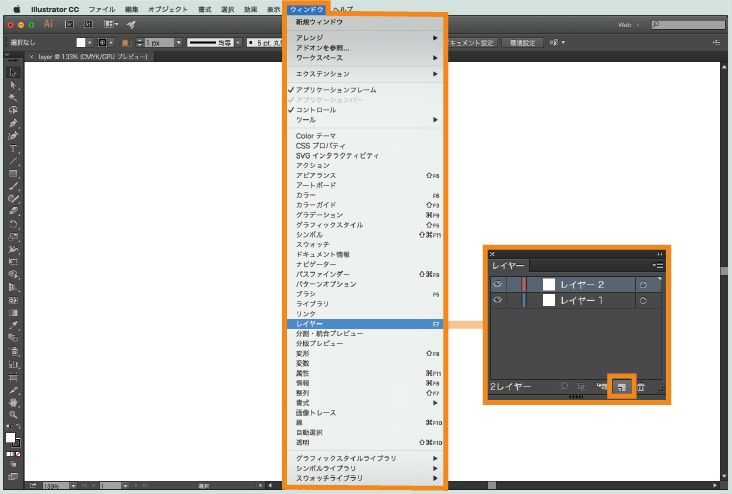This screenshot has height=494, width=732.
Task: Click the locate object magnifier in Layers panel
Action: click(563, 387)
